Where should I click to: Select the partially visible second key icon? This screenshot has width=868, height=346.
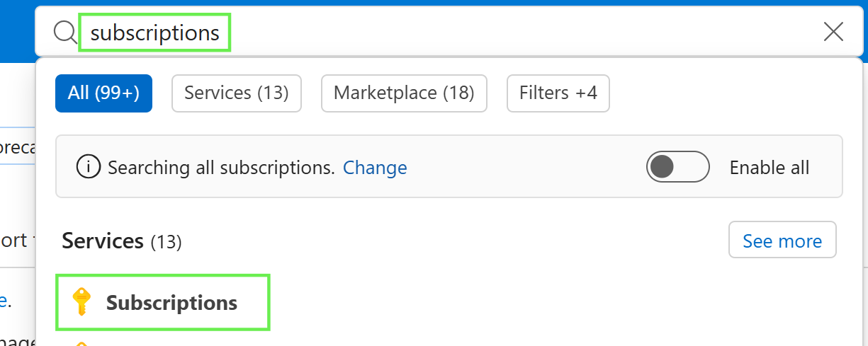(82, 344)
